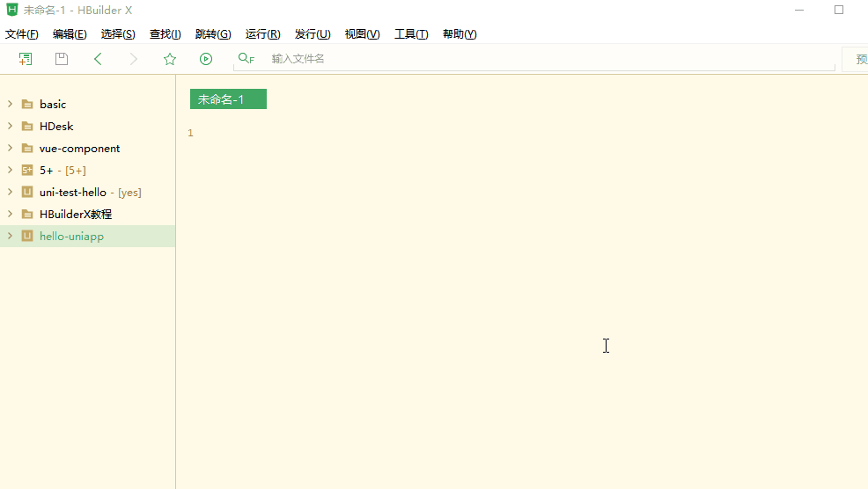Click the new file toolbar icon
The height and width of the screenshot is (489, 868).
26,59
